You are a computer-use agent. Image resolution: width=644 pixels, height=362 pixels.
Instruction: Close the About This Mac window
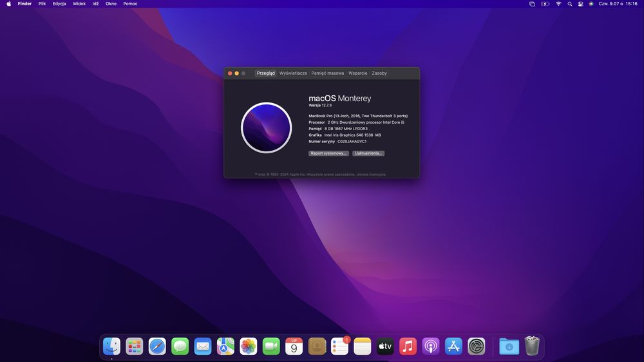click(230, 73)
